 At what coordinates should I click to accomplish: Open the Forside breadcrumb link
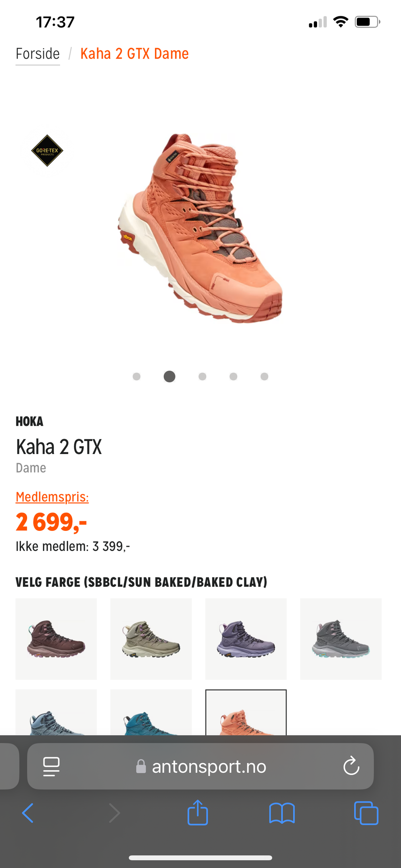[38, 54]
